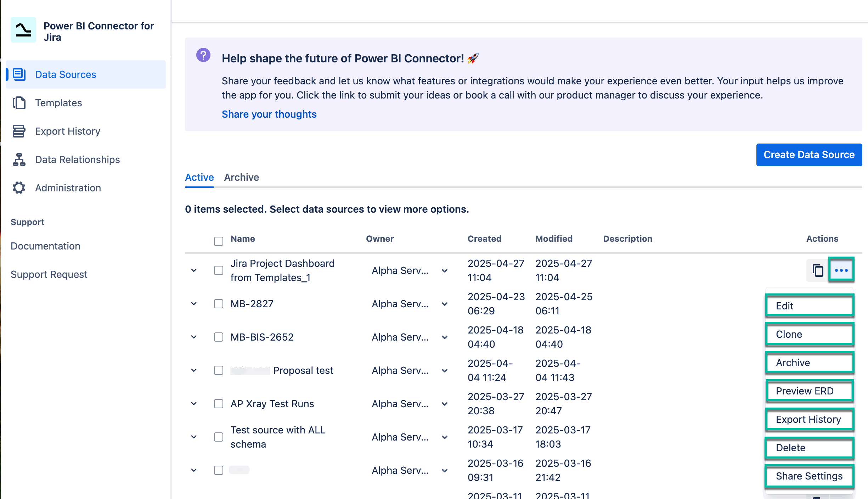
Task: Check the checkbox for MB-2827
Action: [x=218, y=304]
